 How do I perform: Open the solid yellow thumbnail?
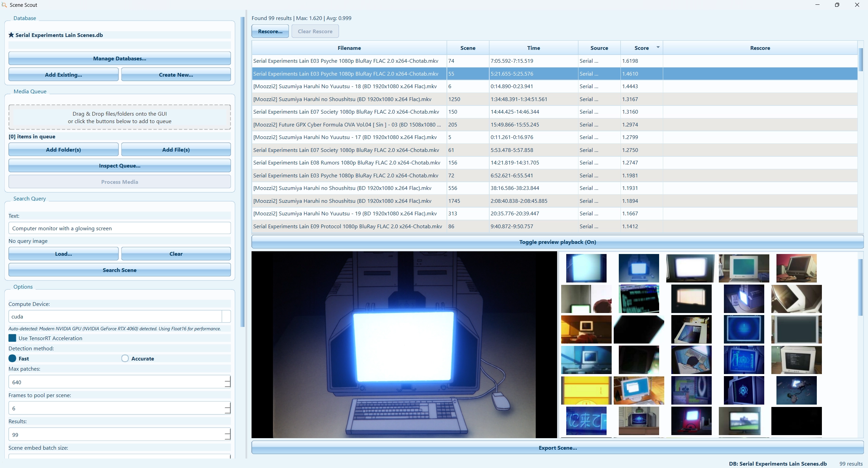tap(586, 390)
